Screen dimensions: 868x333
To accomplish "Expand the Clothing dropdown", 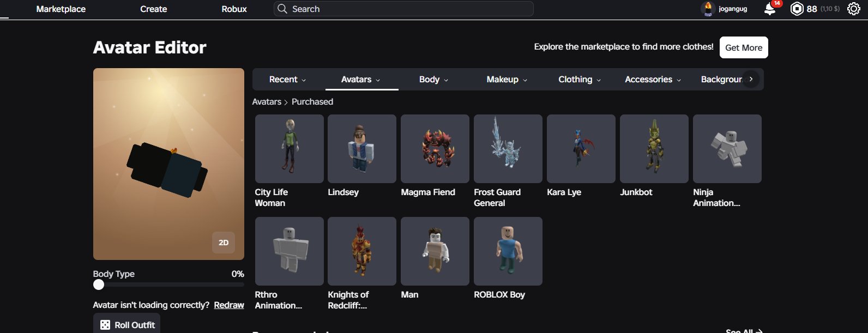I will pos(580,80).
